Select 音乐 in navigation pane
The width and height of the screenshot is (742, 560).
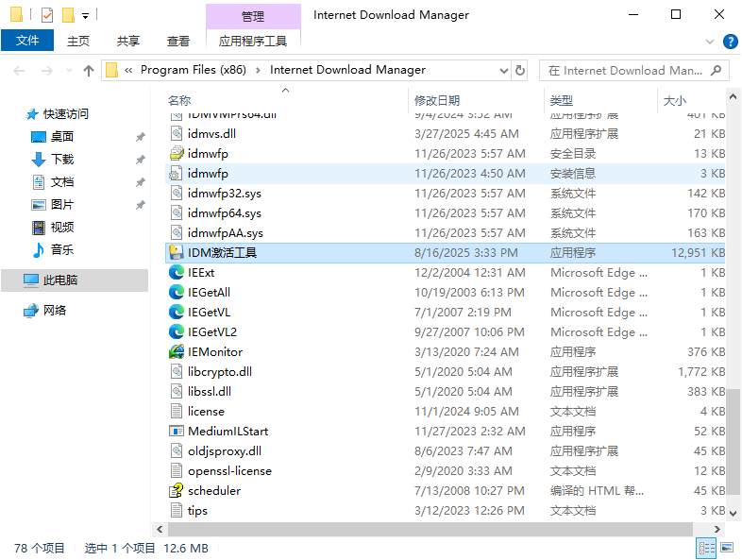[x=62, y=249]
